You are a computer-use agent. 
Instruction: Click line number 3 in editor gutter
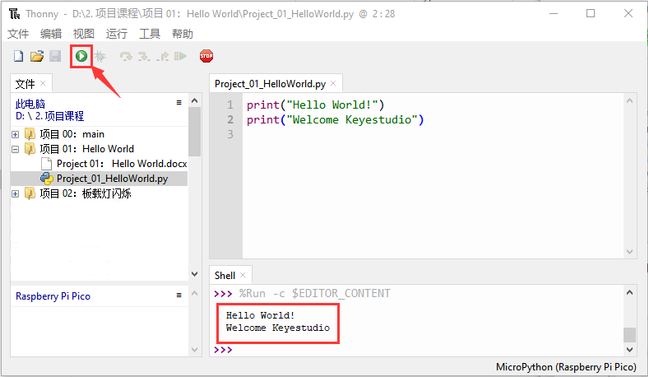[x=230, y=134]
